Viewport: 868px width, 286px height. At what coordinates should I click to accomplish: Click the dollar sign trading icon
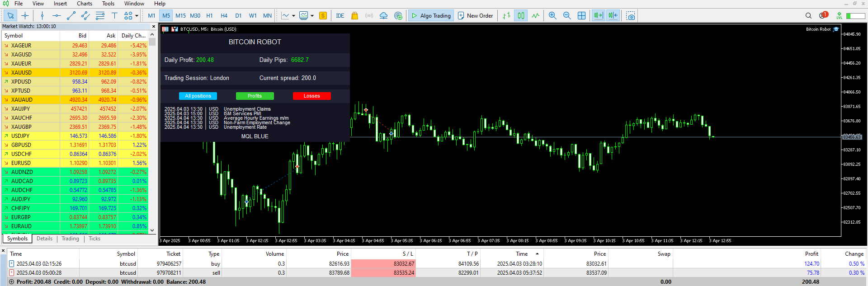click(323, 16)
